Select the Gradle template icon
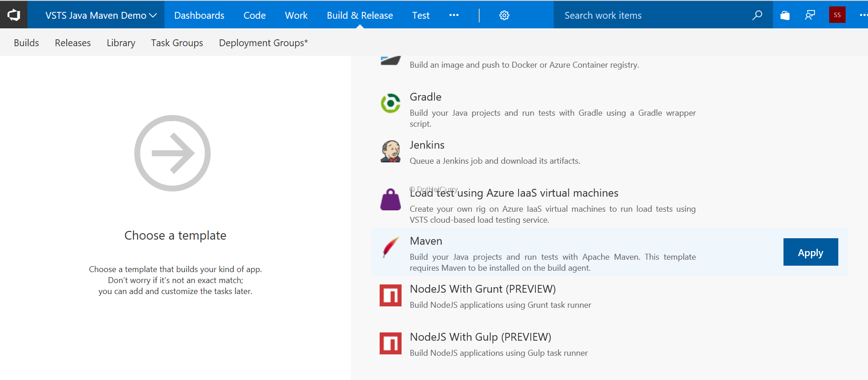This screenshot has width=868, height=380. (x=391, y=103)
